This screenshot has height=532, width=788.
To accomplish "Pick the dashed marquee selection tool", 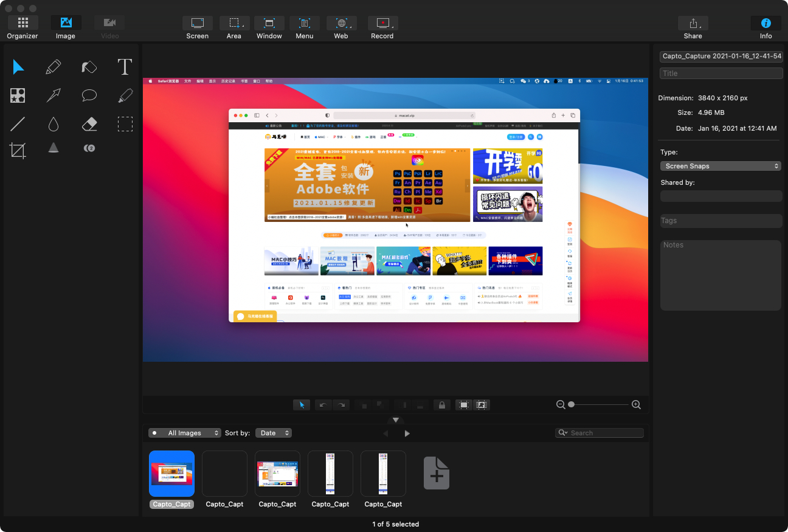I will (x=125, y=124).
